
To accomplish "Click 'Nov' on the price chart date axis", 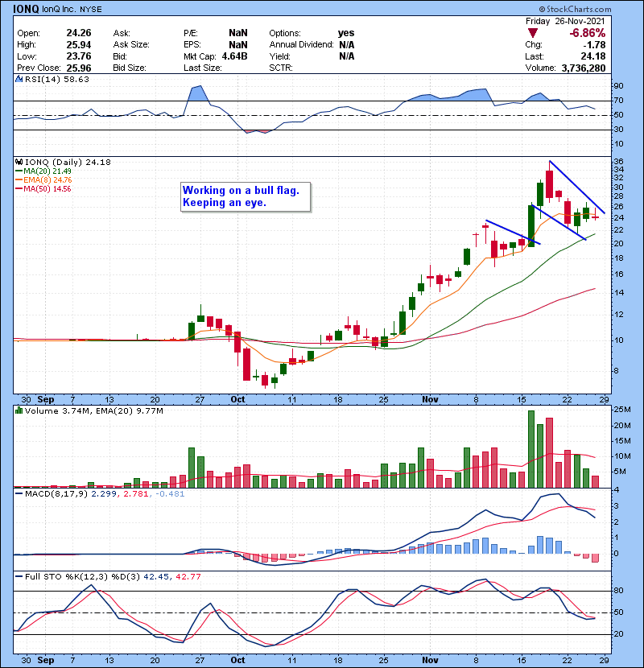I will click(430, 400).
